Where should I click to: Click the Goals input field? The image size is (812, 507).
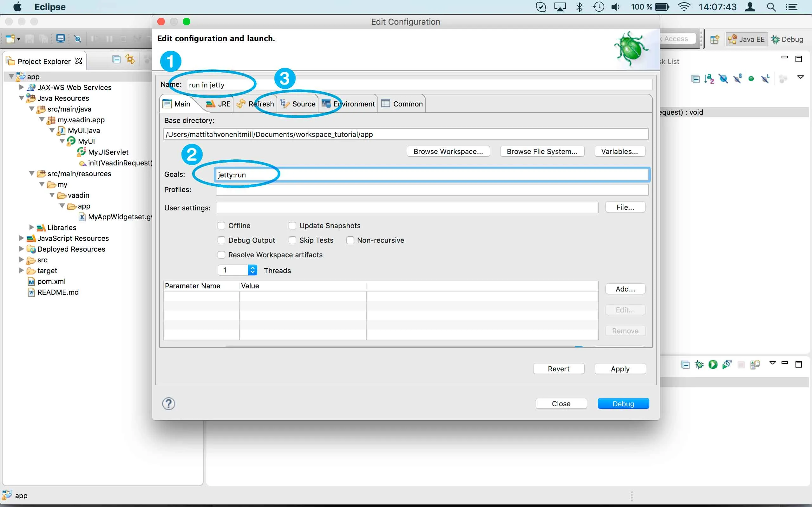431,175
